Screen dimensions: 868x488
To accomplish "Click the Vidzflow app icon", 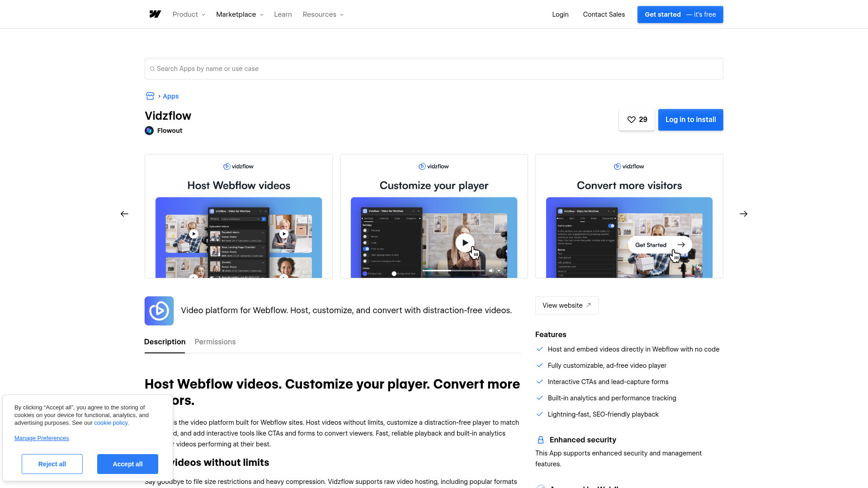I will tap(159, 311).
